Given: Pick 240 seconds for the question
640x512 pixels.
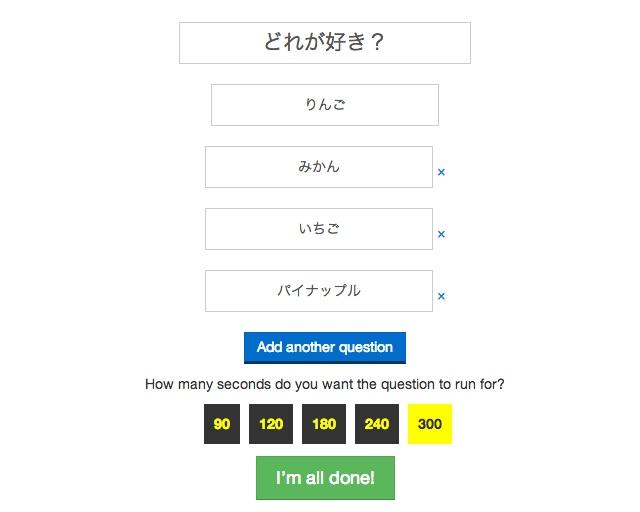Looking at the screenshot, I should (377, 424).
